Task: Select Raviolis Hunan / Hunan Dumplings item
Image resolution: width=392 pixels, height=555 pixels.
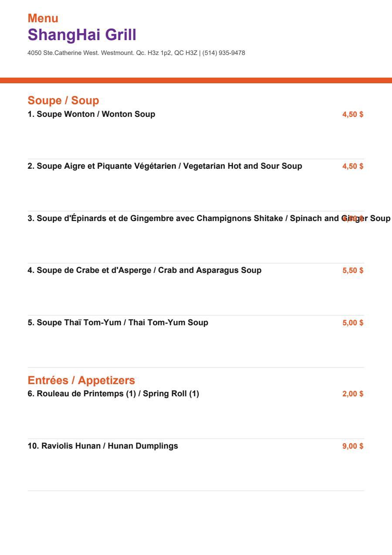Action: tap(103, 446)
